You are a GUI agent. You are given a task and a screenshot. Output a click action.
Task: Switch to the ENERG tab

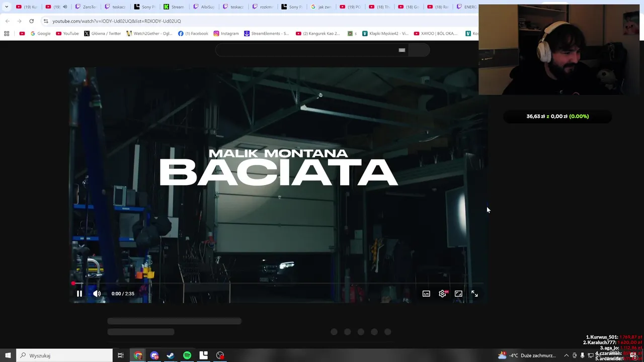466,7
